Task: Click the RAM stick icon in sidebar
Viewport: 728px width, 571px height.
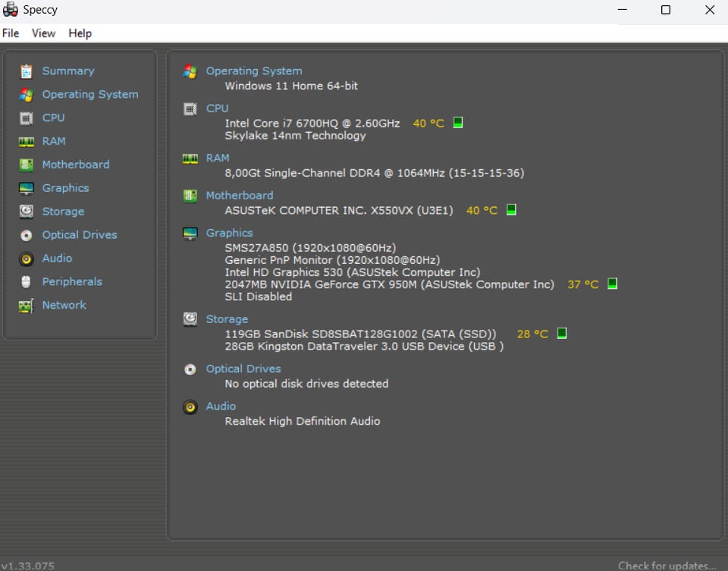Action: click(26, 142)
